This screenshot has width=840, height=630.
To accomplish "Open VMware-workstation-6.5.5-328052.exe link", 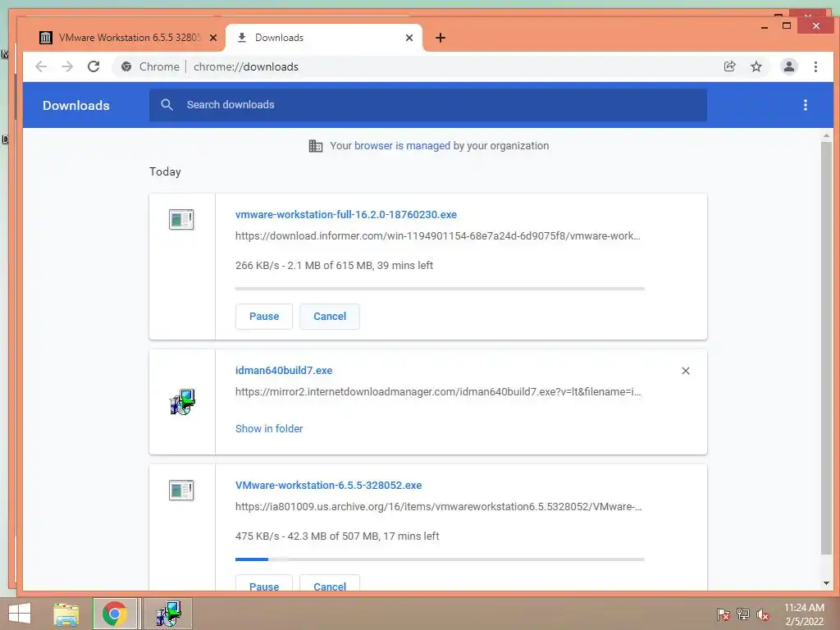I will tap(328, 485).
